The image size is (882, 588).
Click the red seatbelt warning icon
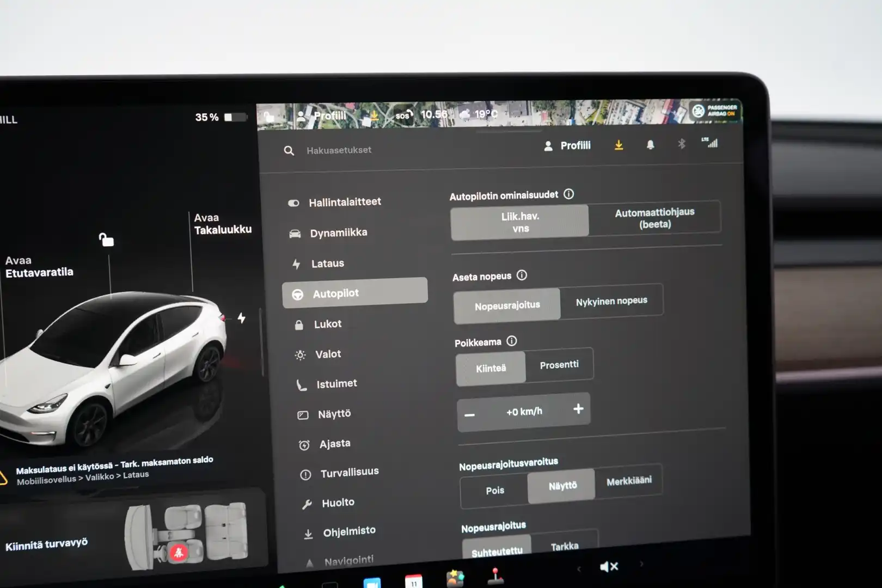(178, 553)
